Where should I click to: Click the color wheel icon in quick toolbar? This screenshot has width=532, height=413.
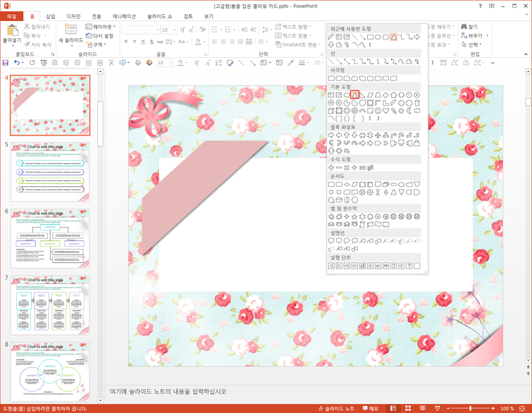click(x=149, y=63)
